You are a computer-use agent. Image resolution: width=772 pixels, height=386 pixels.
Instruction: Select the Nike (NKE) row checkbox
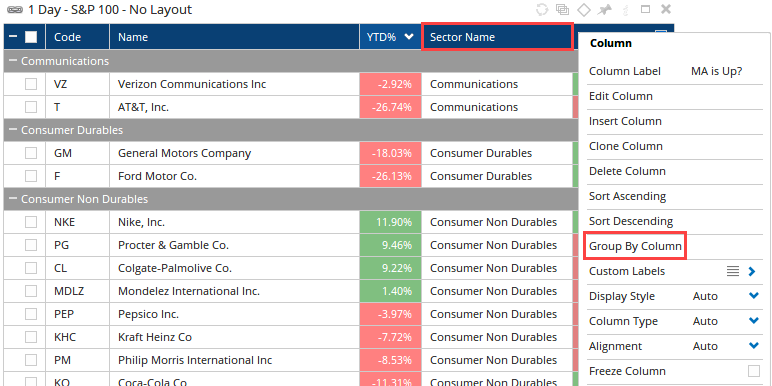coord(31,222)
